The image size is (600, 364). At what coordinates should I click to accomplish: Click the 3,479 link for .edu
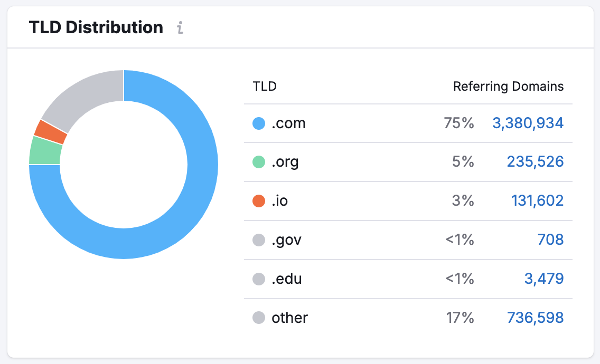(x=545, y=279)
